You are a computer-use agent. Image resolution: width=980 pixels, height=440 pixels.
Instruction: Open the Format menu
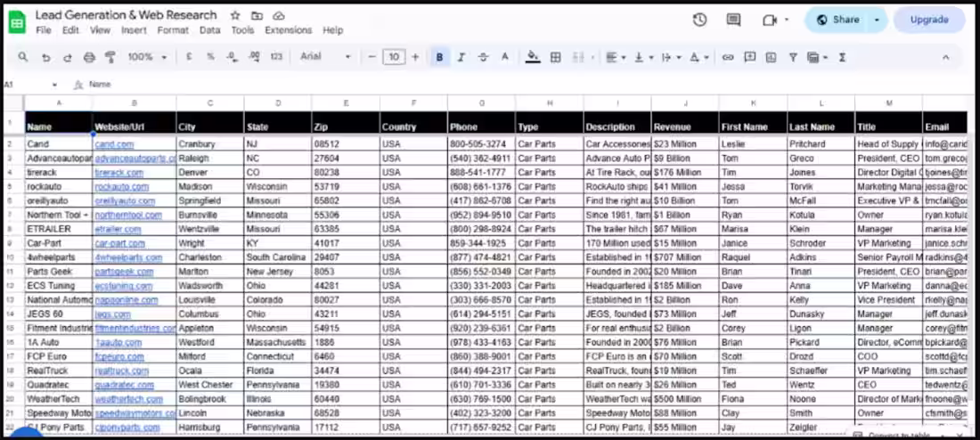173,30
